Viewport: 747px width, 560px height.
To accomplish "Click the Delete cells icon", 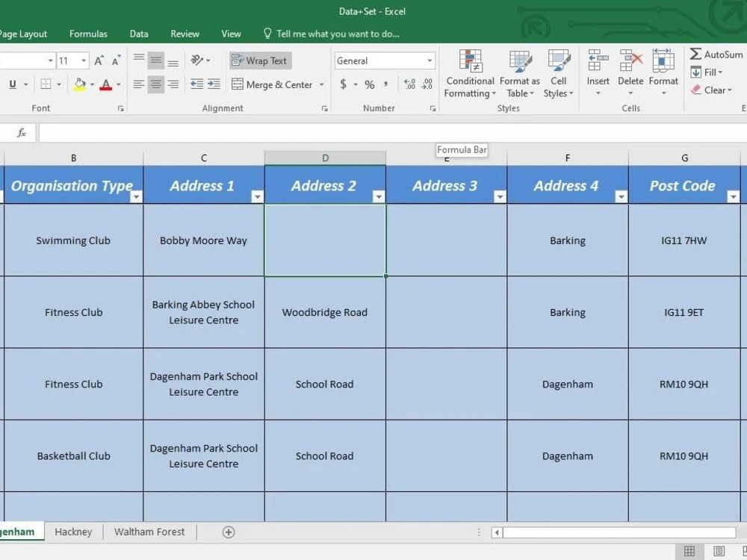I will 630,61.
